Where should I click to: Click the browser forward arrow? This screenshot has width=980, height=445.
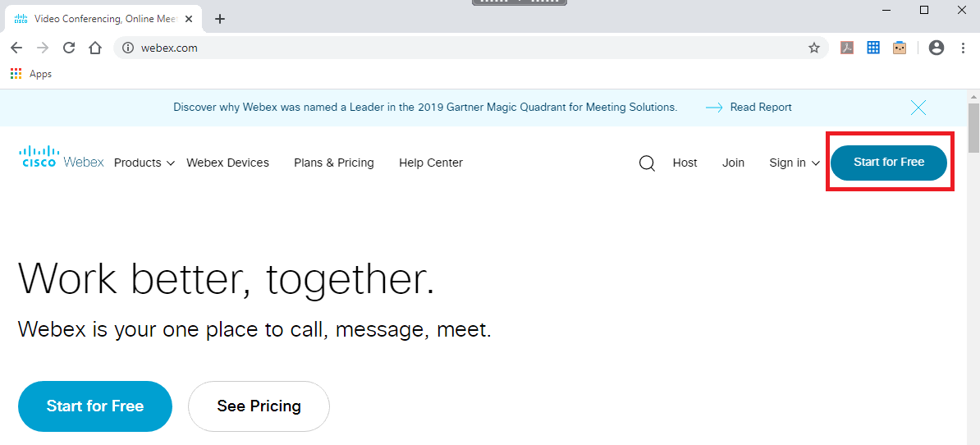click(x=43, y=48)
